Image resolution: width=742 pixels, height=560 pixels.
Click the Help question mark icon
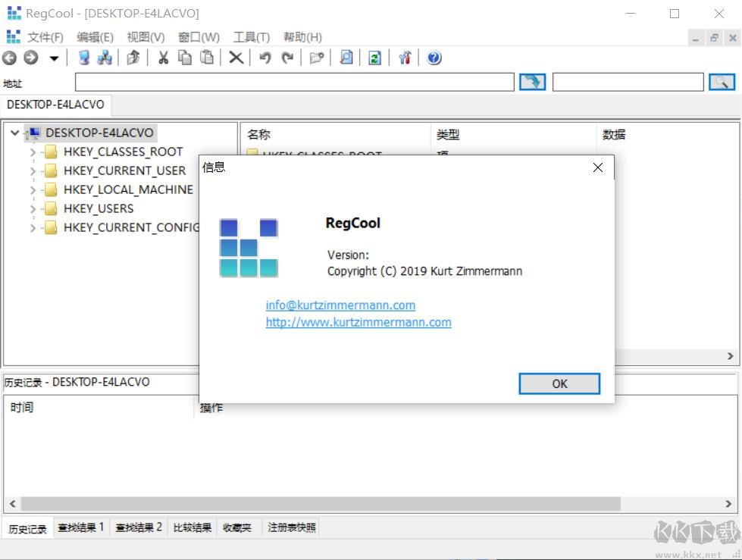(x=434, y=58)
